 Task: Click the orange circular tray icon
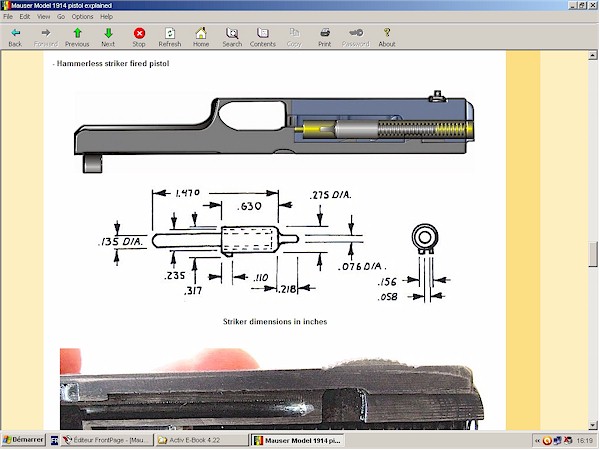pos(547,441)
